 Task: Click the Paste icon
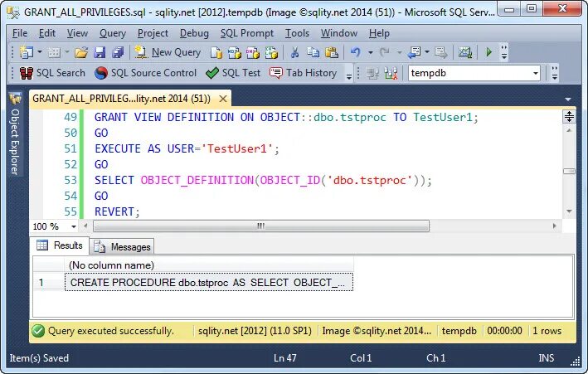pyautogui.click(x=332, y=52)
